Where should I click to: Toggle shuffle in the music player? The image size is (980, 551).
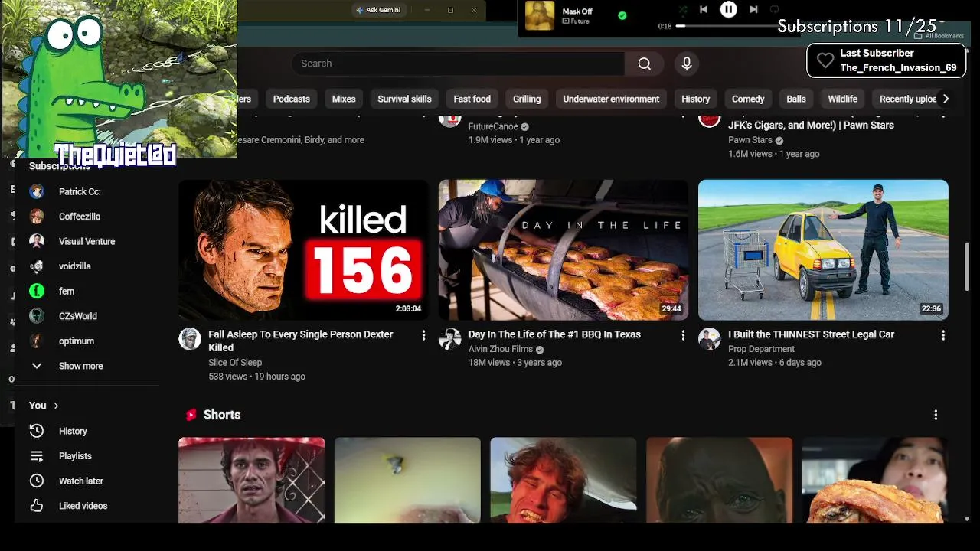683,9
